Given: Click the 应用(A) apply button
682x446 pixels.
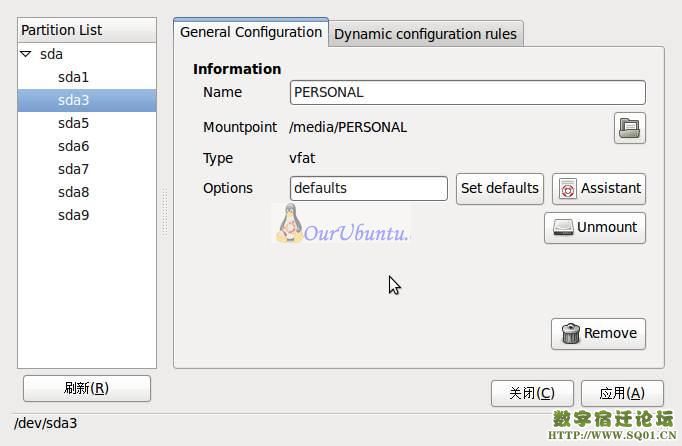Looking at the screenshot, I should click(622, 393).
